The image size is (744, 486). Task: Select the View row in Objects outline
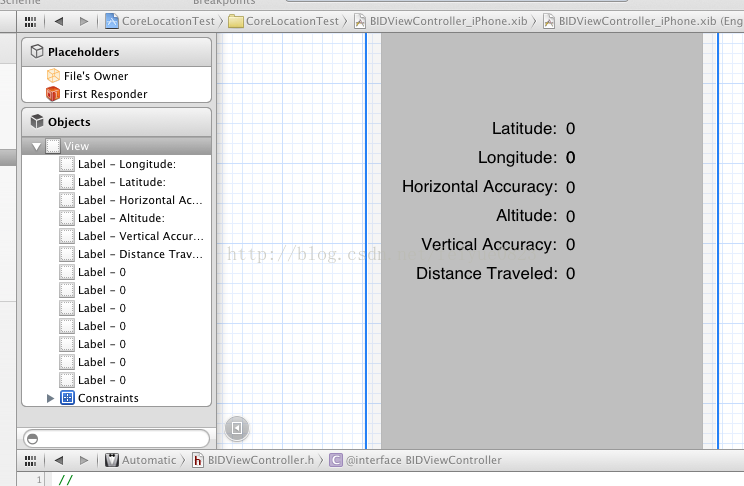[116, 146]
